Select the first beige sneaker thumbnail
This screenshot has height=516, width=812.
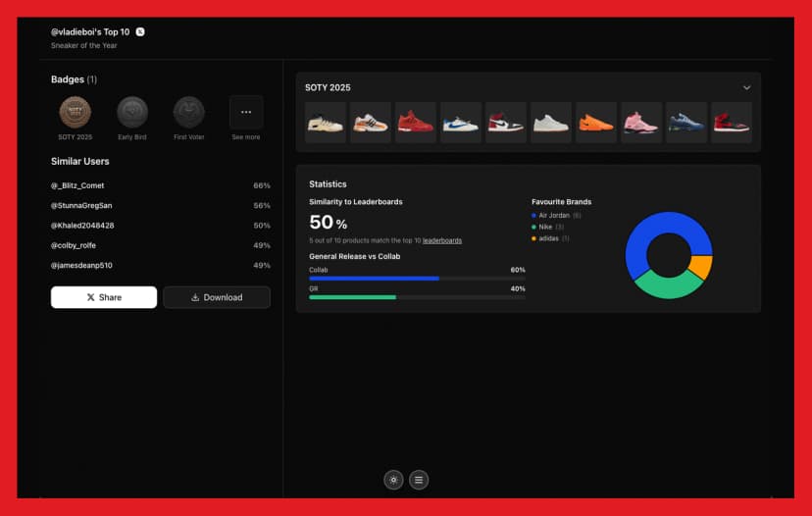(x=326, y=123)
